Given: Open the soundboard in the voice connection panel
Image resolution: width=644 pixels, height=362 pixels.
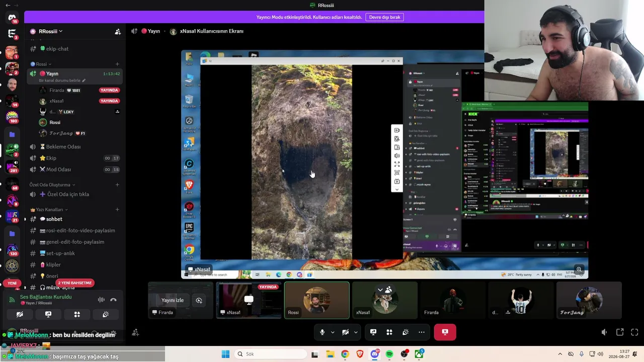Looking at the screenshot, I should (x=106, y=314).
